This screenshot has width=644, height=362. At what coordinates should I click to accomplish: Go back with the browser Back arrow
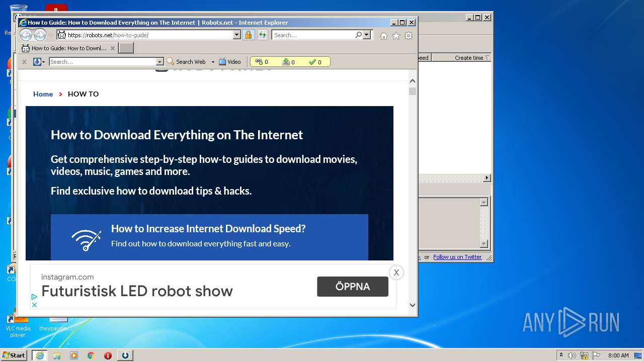[x=26, y=35]
